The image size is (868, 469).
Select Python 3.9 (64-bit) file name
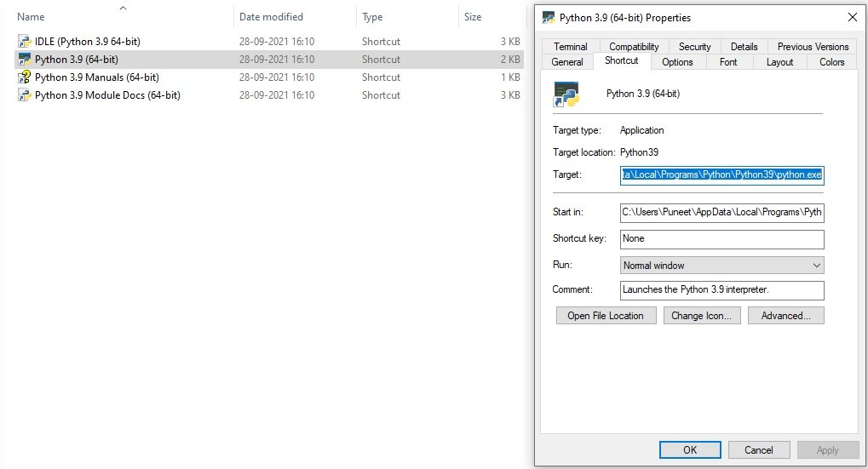click(77, 60)
